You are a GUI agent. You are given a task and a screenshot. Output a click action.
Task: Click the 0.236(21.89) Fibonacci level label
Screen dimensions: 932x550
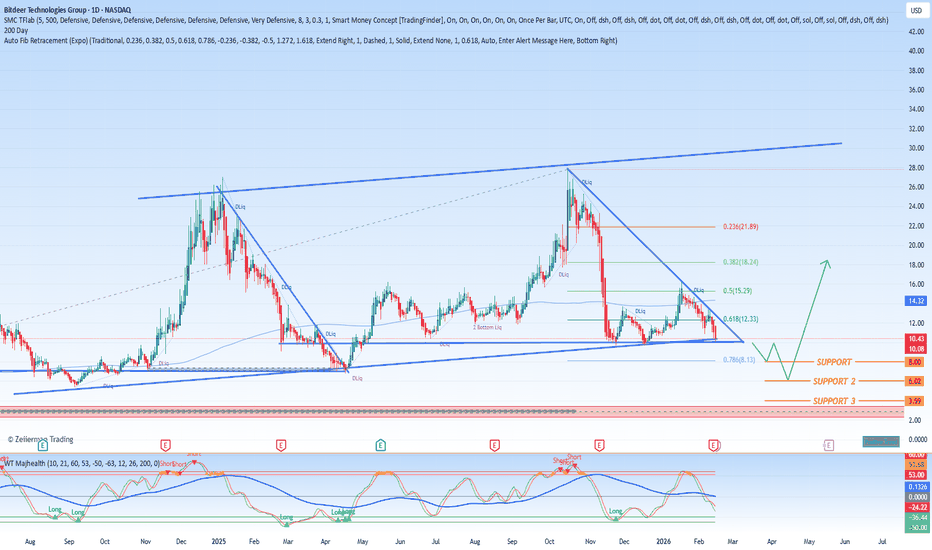740,227
